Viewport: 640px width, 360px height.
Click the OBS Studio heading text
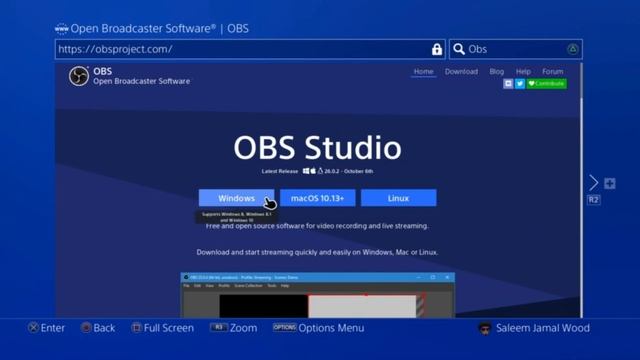tap(318, 147)
